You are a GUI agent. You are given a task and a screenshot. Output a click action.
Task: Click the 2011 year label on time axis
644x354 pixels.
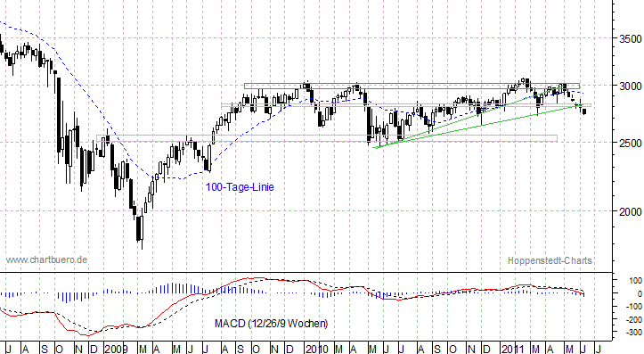[512, 350]
